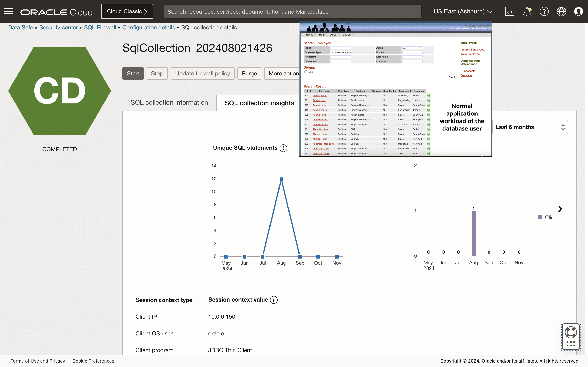Open the Cloud Shell code console icon
Viewport: 588px width, 367px height.
[510, 11]
